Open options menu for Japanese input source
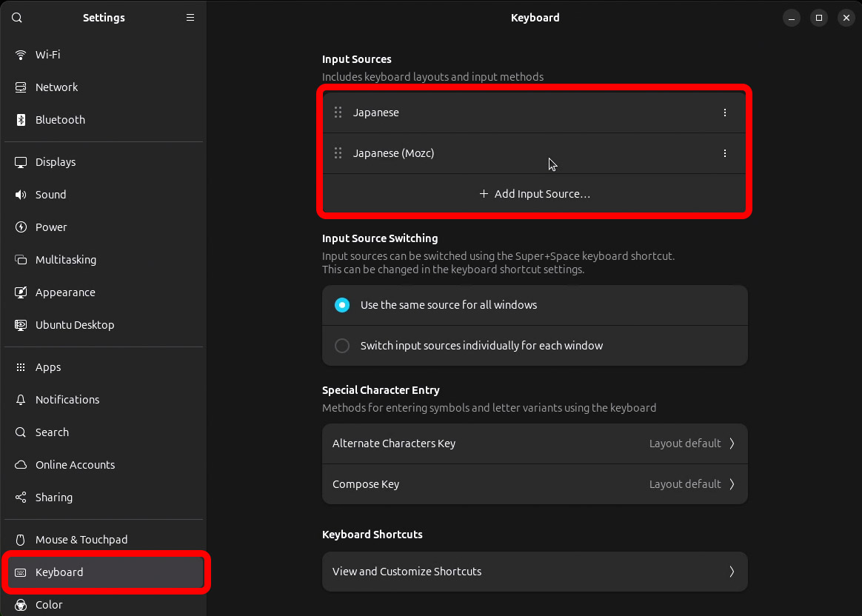 coord(724,112)
